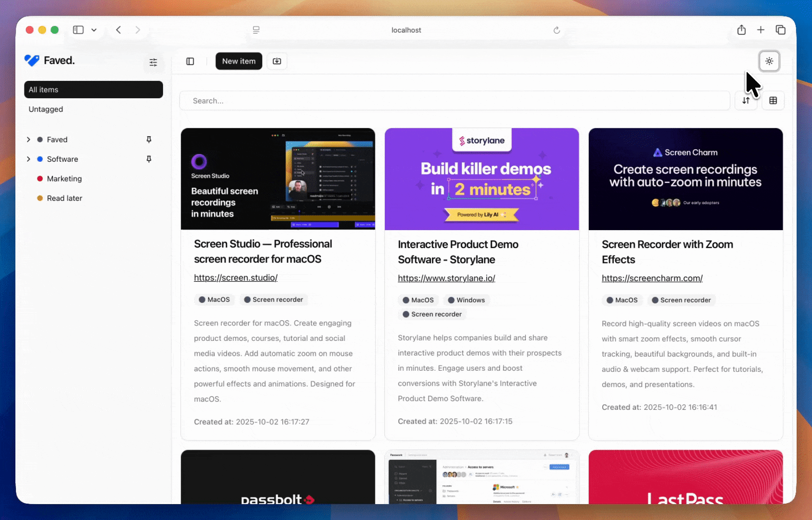Focus the Search input field
Viewport: 812px width, 520px height.
455,101
